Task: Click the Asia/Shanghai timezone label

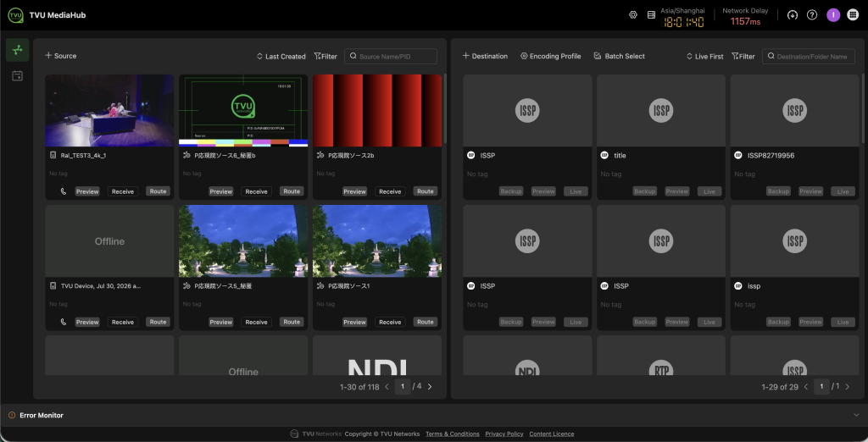Action: point(682,10)
